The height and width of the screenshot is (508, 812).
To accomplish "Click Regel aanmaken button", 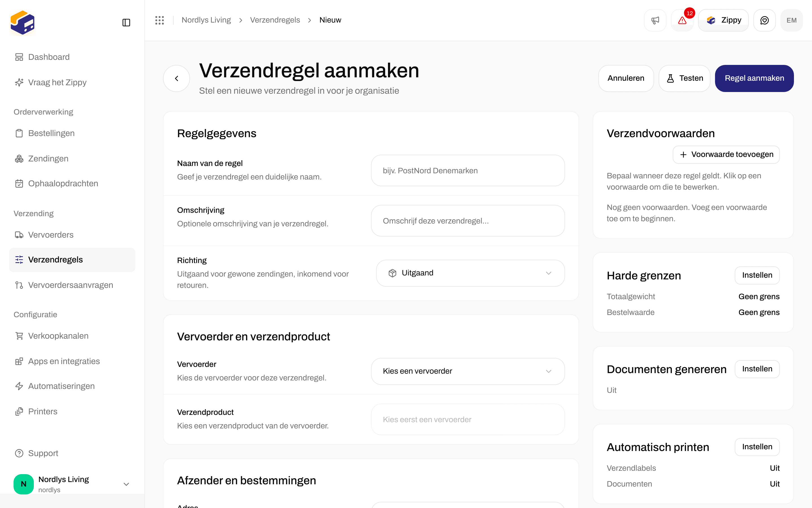I will coord(754,78).
